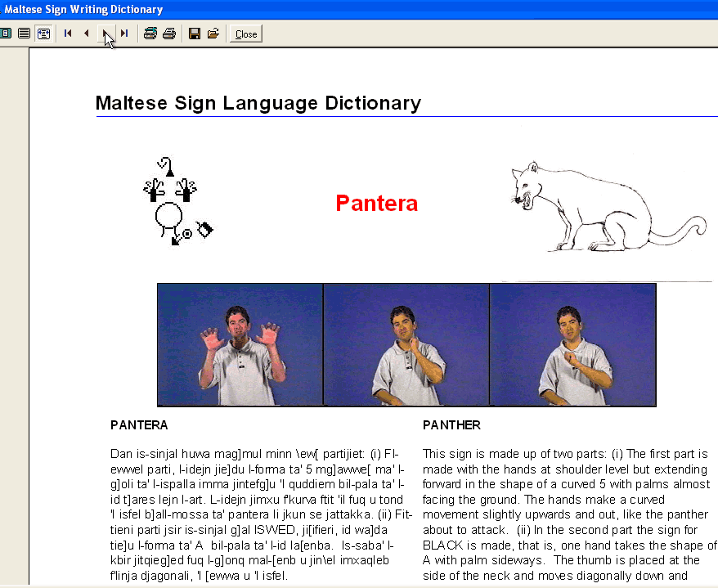The height and width of the screenshot is (588, 718).
Task: Go to the next page
Action: point(105,34)
